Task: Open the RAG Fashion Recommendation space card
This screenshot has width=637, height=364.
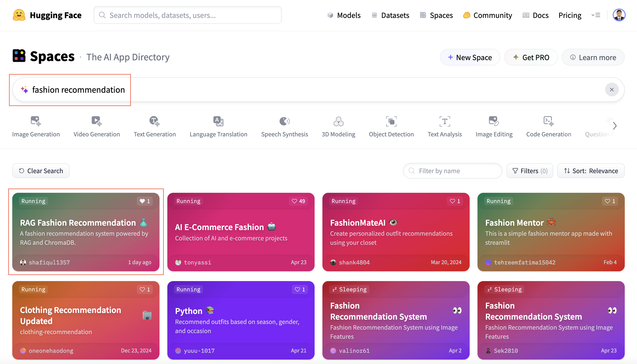Action: pyautogui.click(x=86, y=232)
